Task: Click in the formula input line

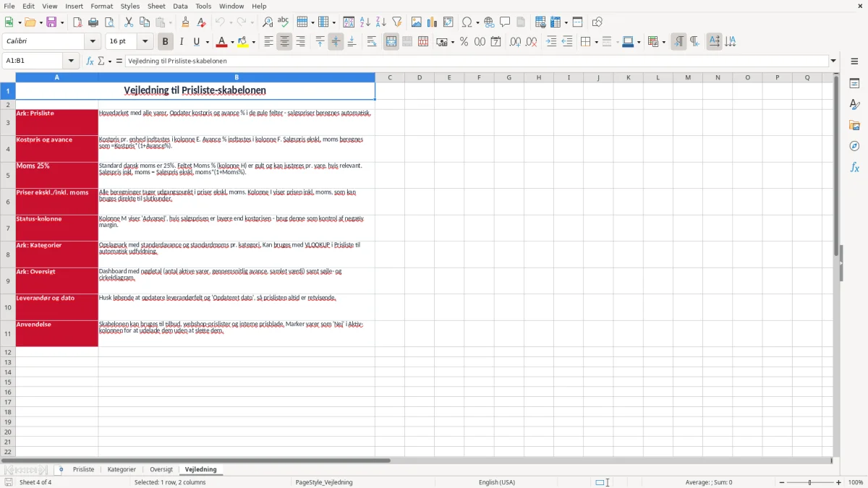Action: click(476, 61)
